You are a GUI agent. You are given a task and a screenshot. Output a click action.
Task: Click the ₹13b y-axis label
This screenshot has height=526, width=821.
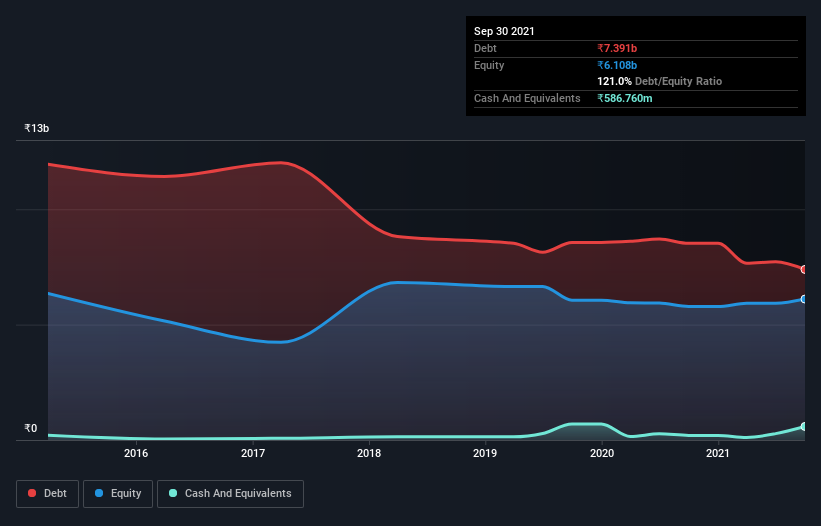pyautogui.click(x=37, y=128)
